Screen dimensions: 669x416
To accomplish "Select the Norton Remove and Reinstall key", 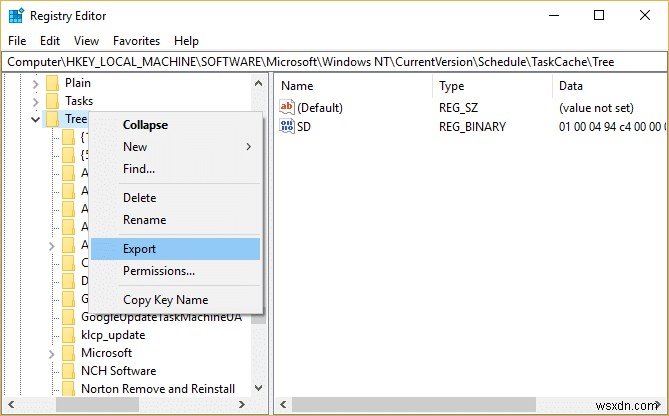I will click(158, 389).
